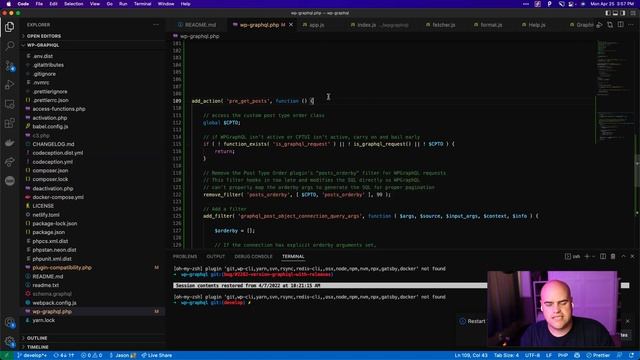
Task: Open the Tab Size indentation selector
Action: [506, 356]
